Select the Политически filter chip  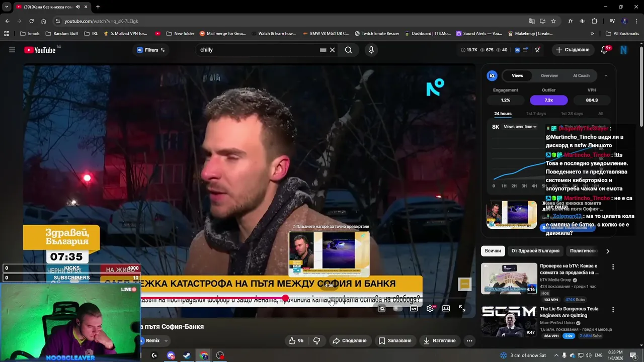583,251
